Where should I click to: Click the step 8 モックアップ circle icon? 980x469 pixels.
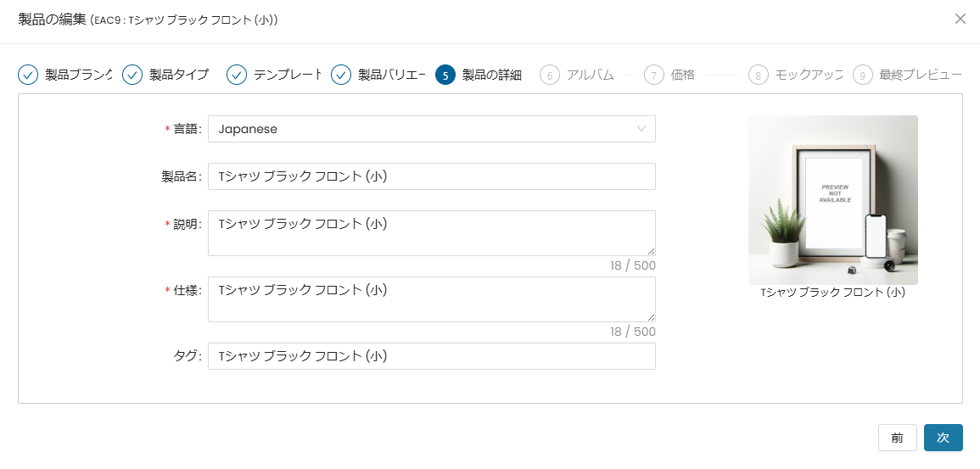(759, 75)
